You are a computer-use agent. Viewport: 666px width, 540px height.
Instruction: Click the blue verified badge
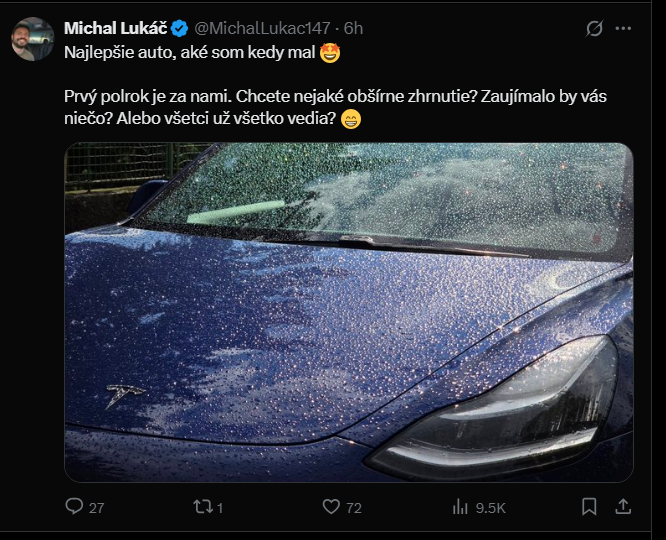tap(180, 28)
